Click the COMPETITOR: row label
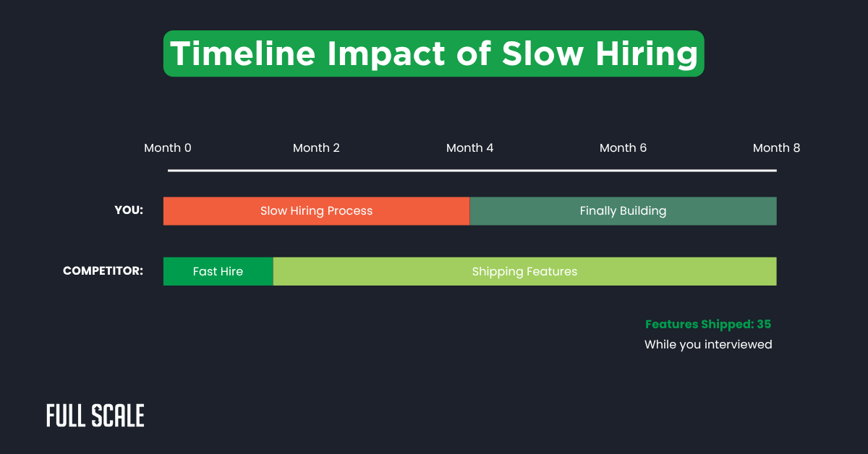Screen dimensions: 868x454 [x=103, y=271]
